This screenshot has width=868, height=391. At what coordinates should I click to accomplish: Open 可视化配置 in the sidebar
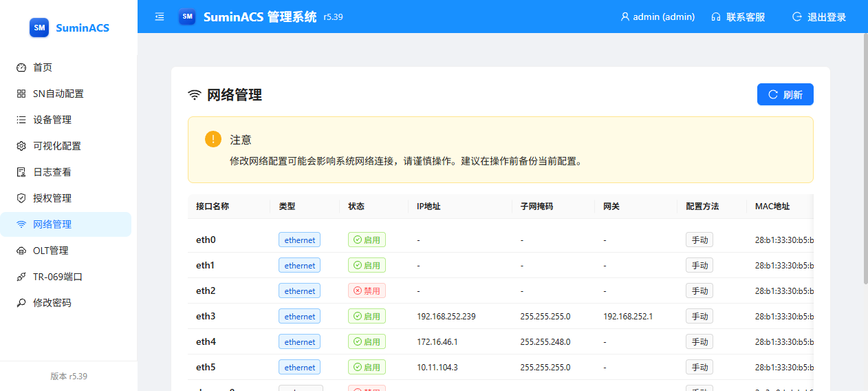[65, 146]
